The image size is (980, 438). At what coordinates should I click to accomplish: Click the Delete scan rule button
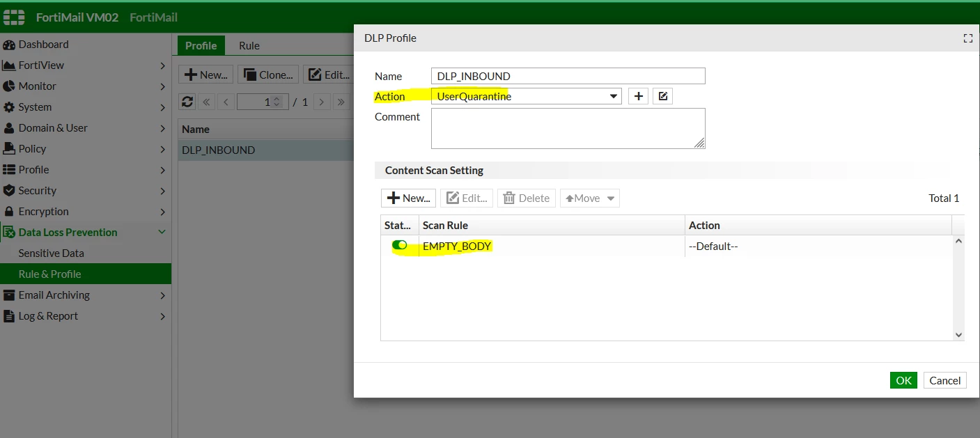coord(527,198)
